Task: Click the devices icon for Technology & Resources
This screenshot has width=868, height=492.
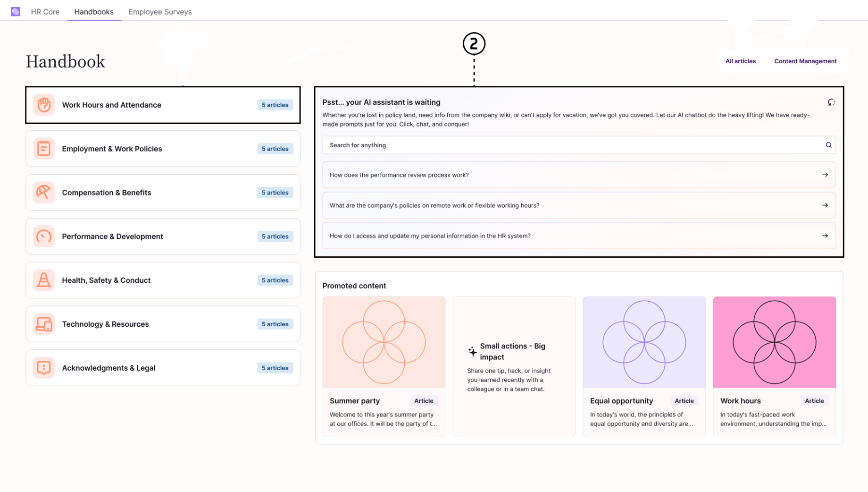Action: [x=44, y=324]
